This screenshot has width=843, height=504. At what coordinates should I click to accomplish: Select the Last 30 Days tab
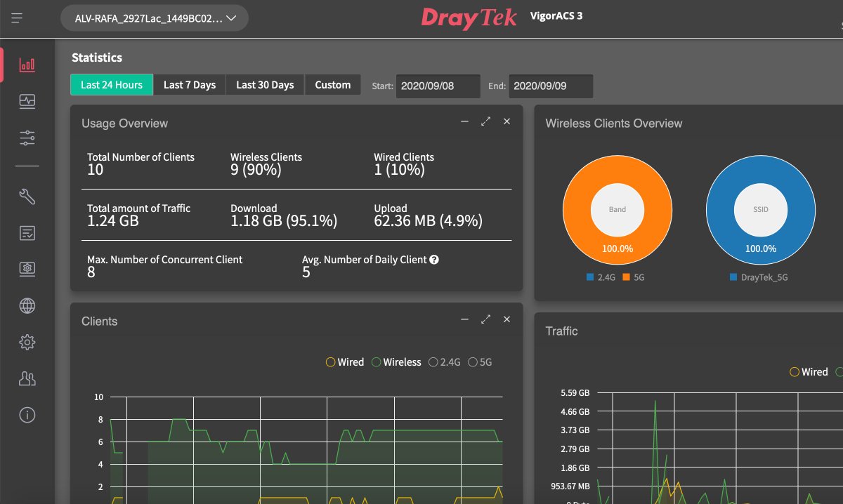coord(265,85)
